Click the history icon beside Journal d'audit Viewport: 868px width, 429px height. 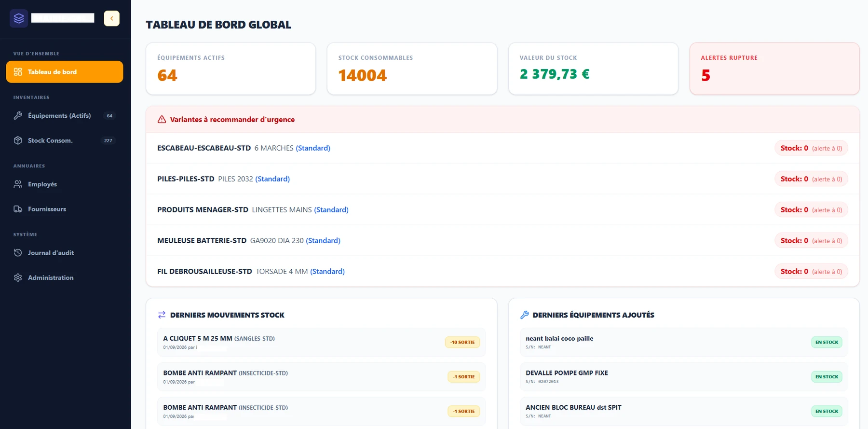point(18,253)
